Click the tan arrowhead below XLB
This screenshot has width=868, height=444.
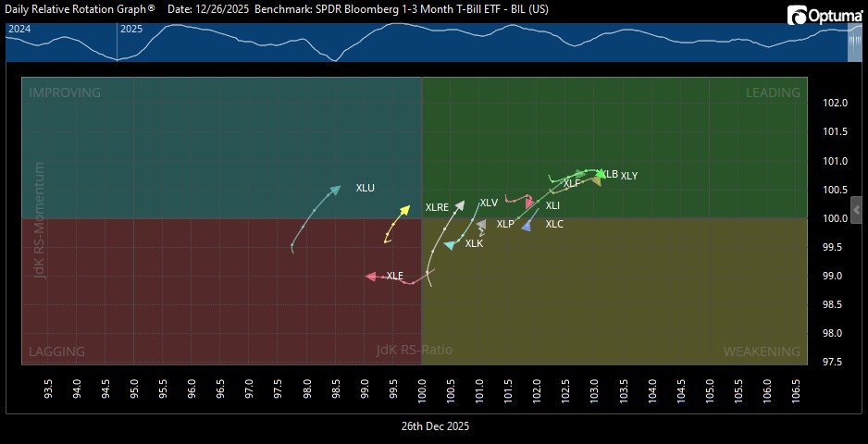click(x=596, y=180)
